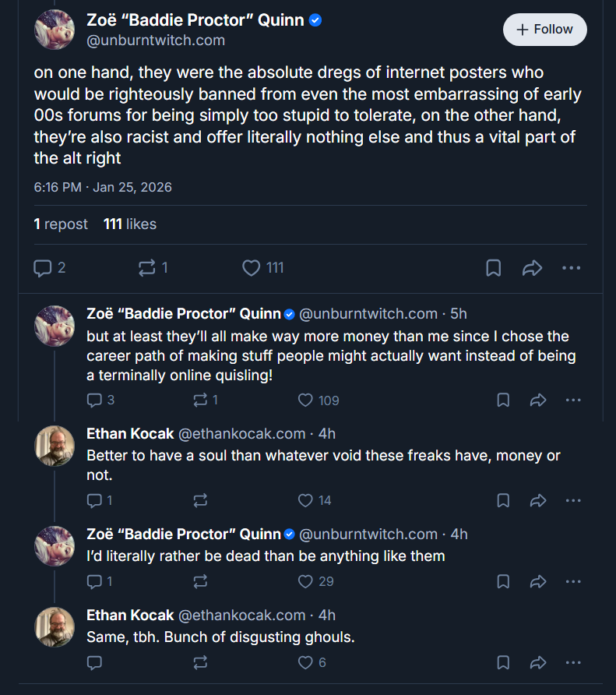Screen dimensions: 616x695
Task: Share the 'rather be dead' reply
Action: tap(538, 581)
